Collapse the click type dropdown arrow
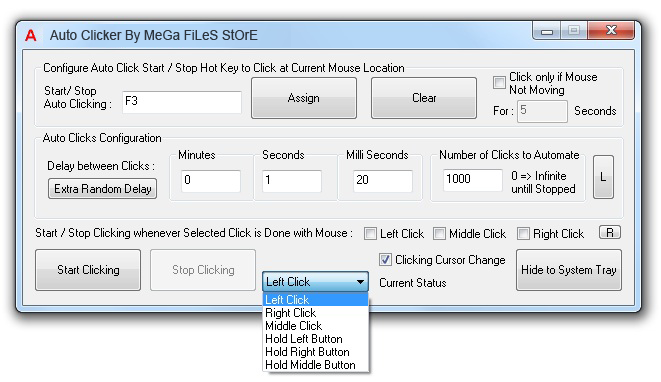 (360, 282)
